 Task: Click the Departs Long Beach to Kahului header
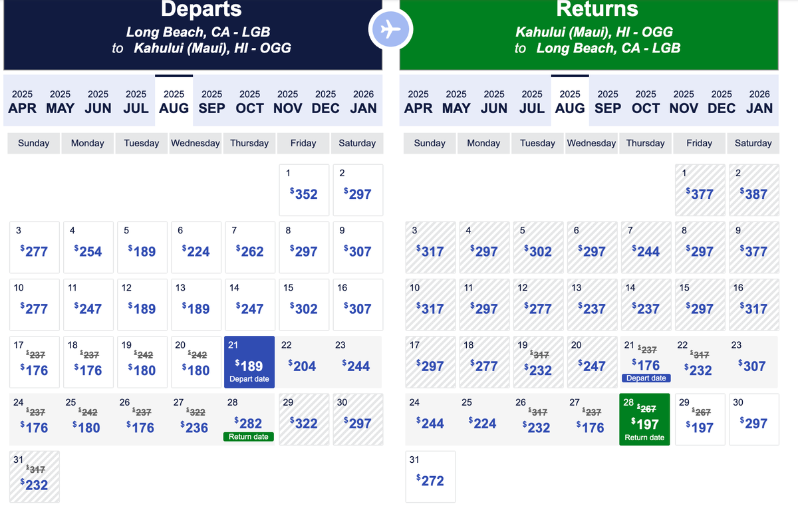[193, 33]
